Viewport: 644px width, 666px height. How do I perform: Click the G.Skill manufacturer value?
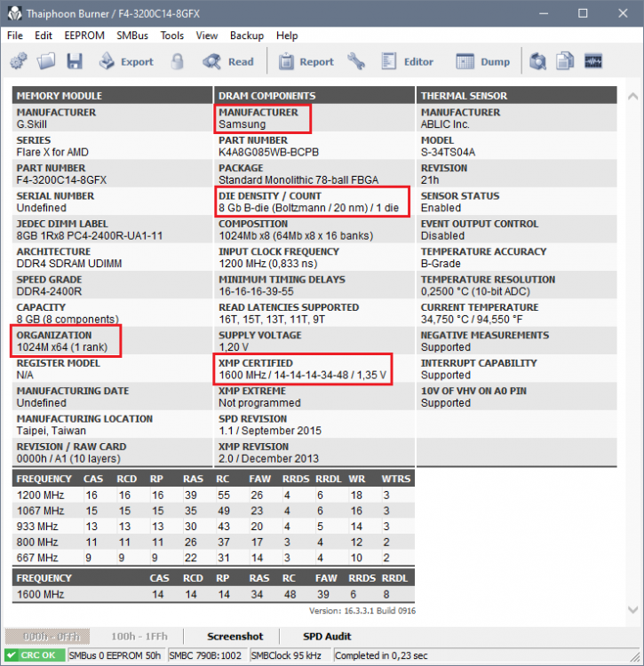point(32,124)
